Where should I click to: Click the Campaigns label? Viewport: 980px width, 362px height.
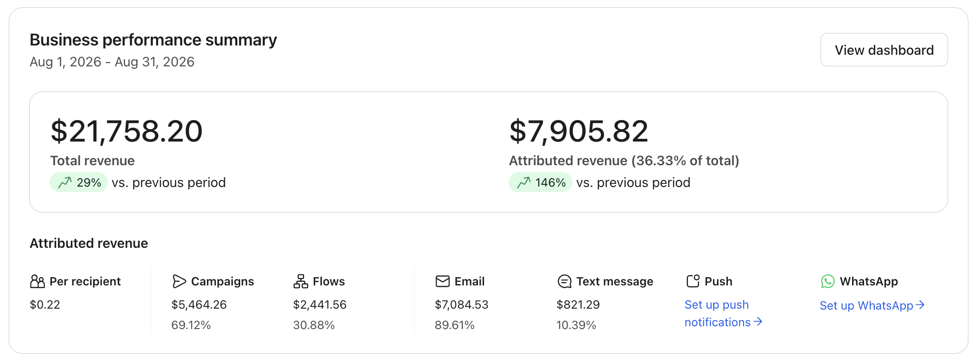223,281
